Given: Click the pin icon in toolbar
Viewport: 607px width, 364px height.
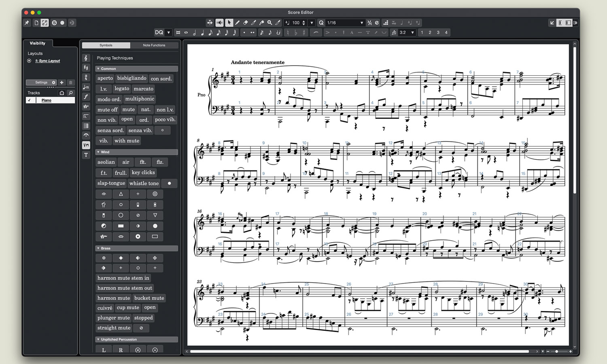Looking at the screenshot, I should tap(27, 23).
